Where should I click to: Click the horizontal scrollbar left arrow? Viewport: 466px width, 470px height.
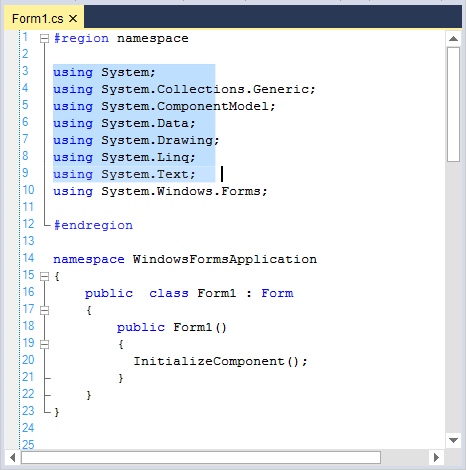tap(13, 457)
